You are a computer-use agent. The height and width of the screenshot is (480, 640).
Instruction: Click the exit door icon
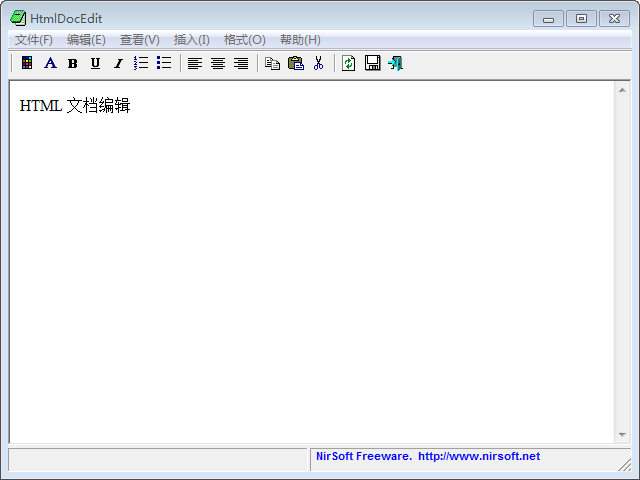(395, 63)
